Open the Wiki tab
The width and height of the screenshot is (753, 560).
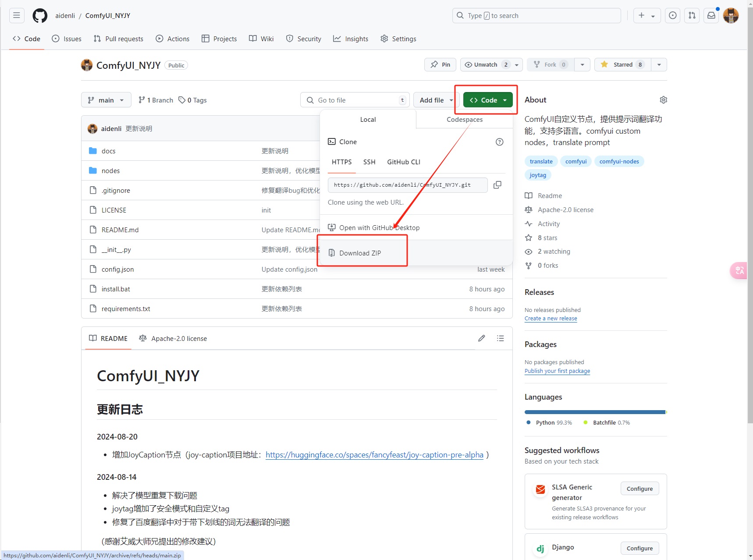pos(261,39)
